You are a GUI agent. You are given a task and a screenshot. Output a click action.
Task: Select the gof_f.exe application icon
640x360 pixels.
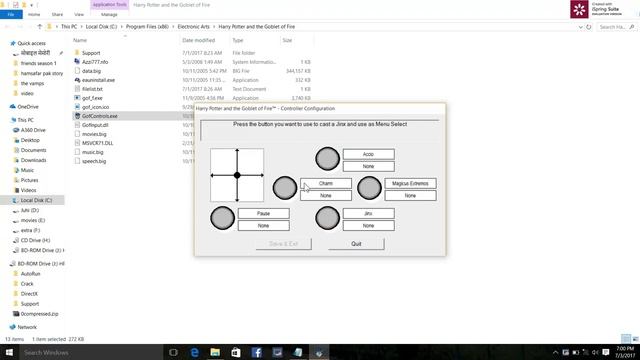[x=77, y=98]
